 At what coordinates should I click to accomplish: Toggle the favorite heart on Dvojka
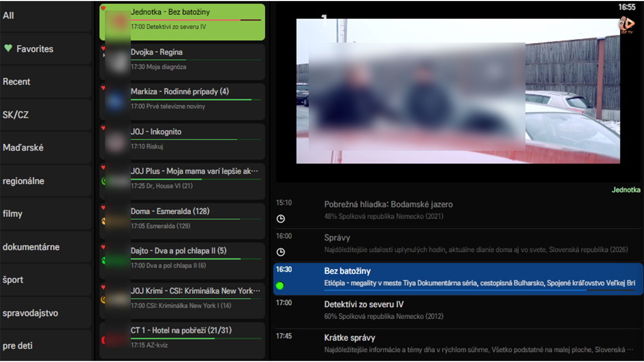(103, 48)
